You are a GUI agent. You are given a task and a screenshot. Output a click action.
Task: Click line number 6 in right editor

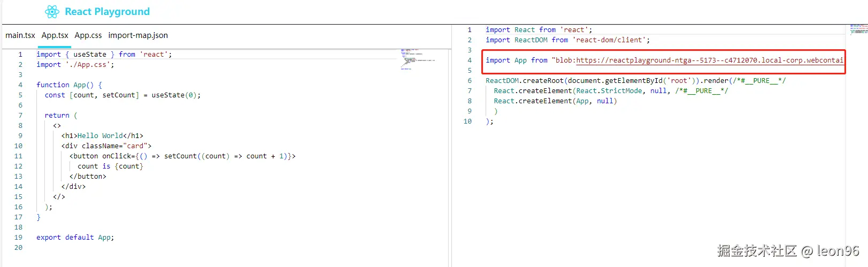click(470, 81)
